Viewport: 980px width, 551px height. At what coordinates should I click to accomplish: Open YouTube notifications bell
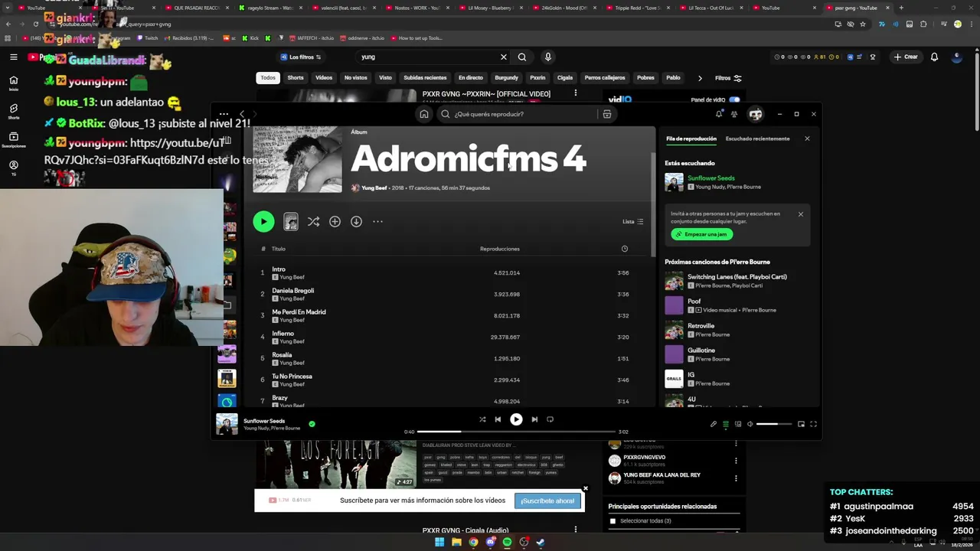934,57
